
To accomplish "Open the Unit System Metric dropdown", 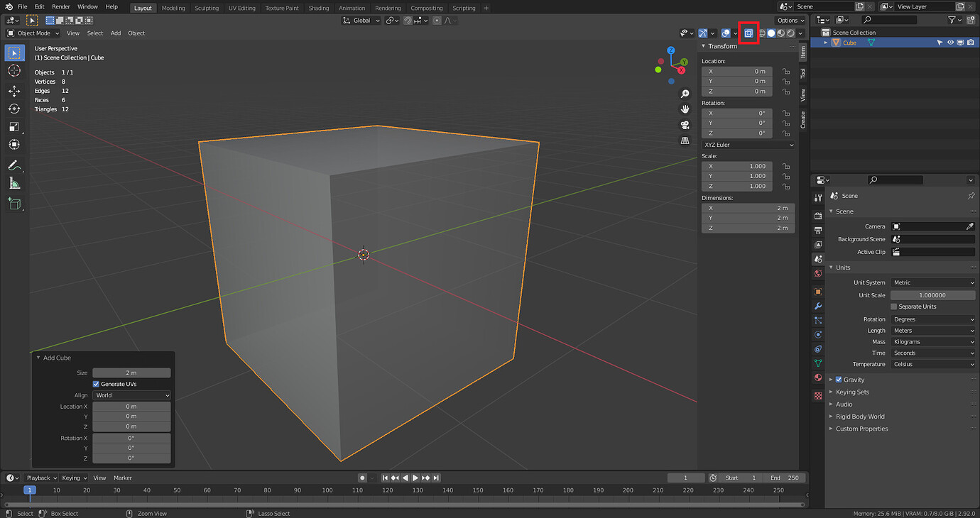I will pyautogui.click(x=933, y=282).
